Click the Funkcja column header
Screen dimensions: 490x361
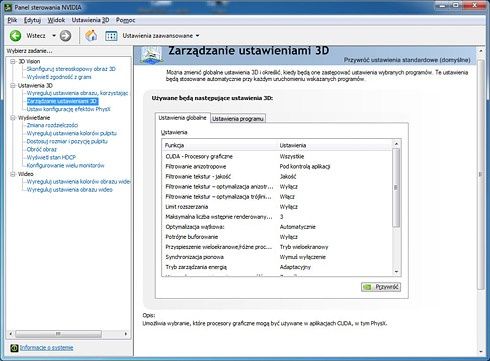click(x=220, y=145)
